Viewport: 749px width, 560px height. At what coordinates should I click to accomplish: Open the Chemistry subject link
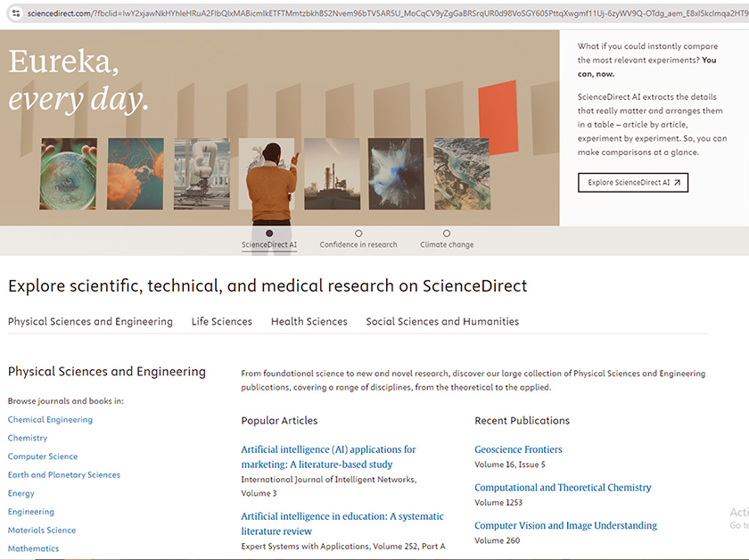[27, 438]
